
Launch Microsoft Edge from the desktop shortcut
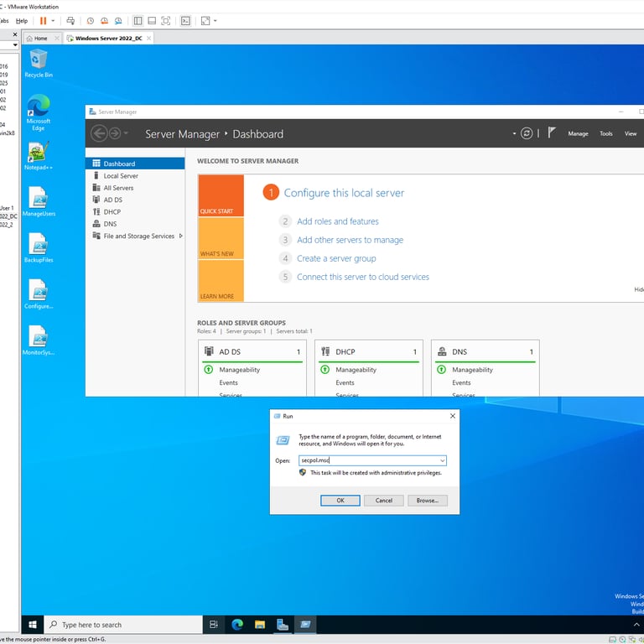tap(39, 112)
